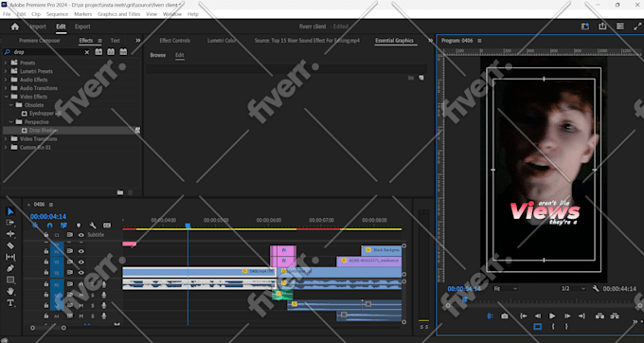Maximize video output with fullscreen icon
The width and height of the screenshot is (644, 343).
pyautogui.click(x=637, y=27)
